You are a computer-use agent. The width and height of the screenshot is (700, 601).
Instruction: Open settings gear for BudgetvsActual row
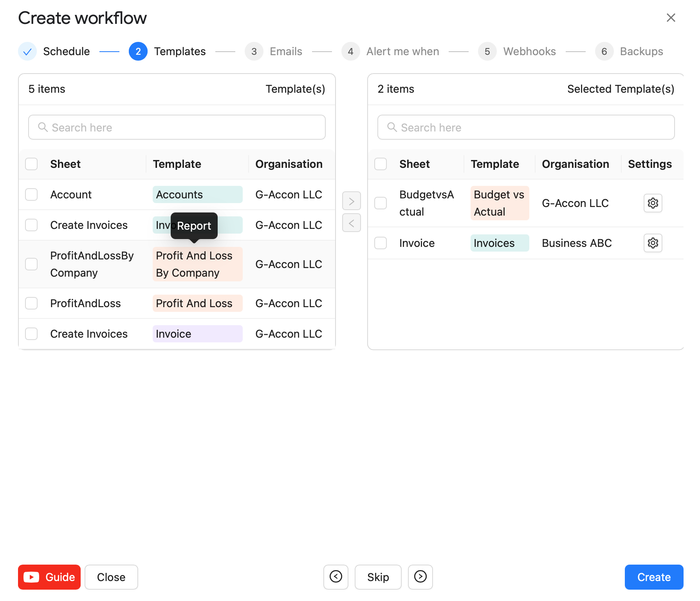point(653,203)
